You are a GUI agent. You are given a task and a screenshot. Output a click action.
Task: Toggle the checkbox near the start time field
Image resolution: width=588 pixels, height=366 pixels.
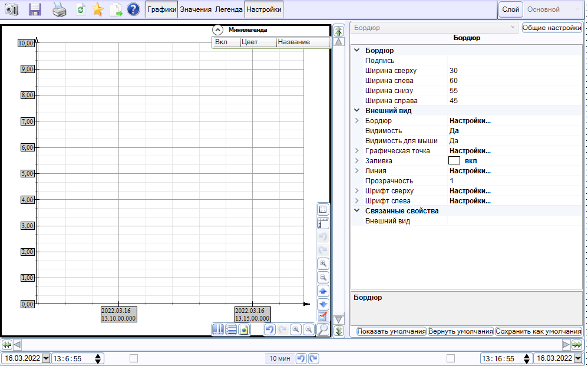pyautogui.click(x=134, y=358)
